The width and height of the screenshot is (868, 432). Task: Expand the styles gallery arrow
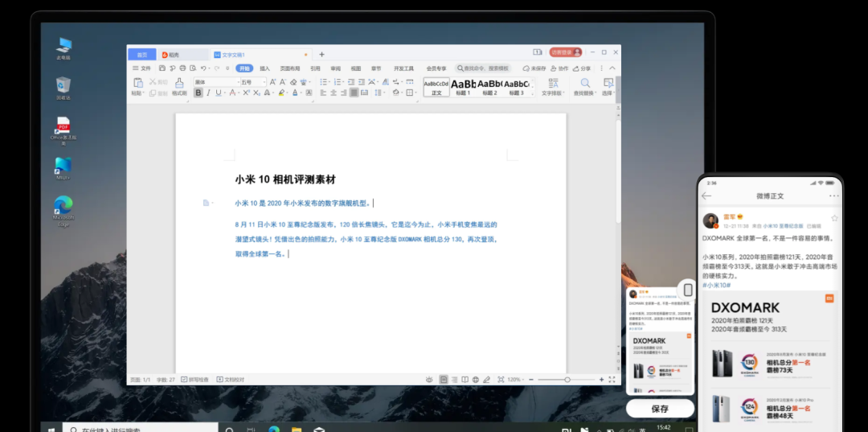pos(533,94)
